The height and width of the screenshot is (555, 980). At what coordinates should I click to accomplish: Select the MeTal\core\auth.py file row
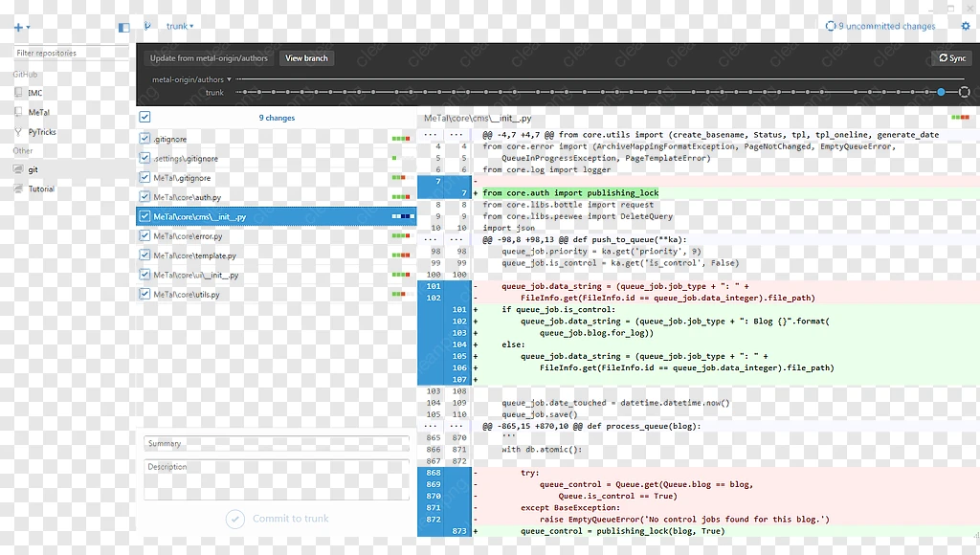pos(277,197)
